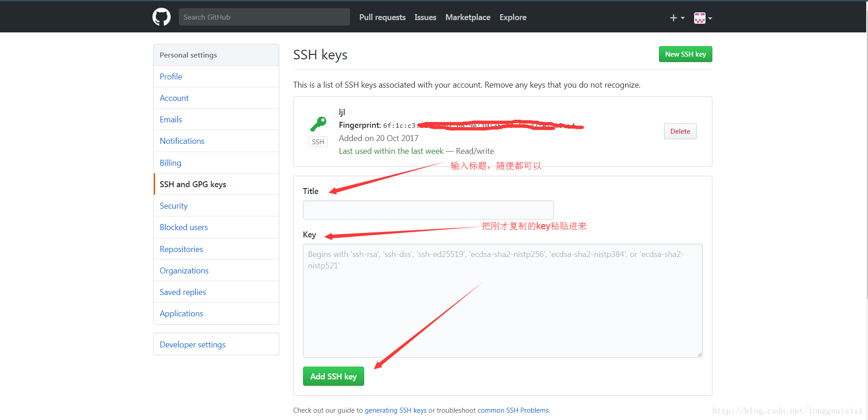Open Applications settings in sidebar
The width and height of the screenshot is (868, 420).
pyautogui.click(x=216, y=314)
